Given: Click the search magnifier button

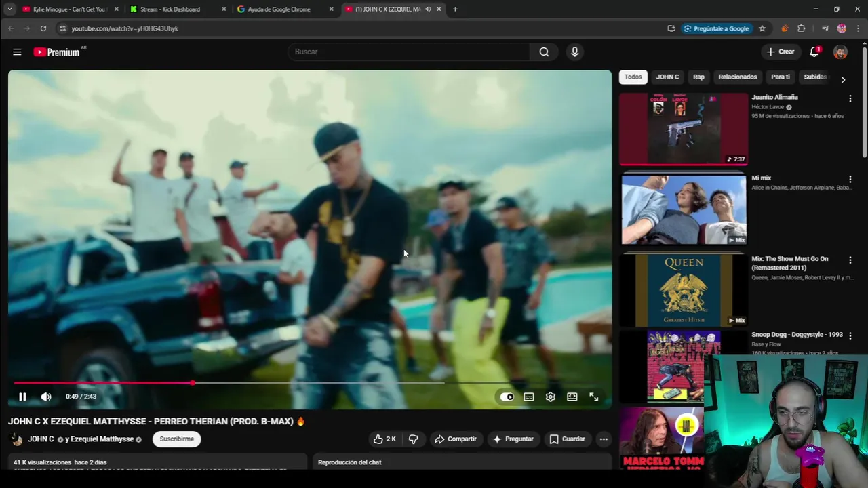Looking at the screenshot, I should [544, 52].
